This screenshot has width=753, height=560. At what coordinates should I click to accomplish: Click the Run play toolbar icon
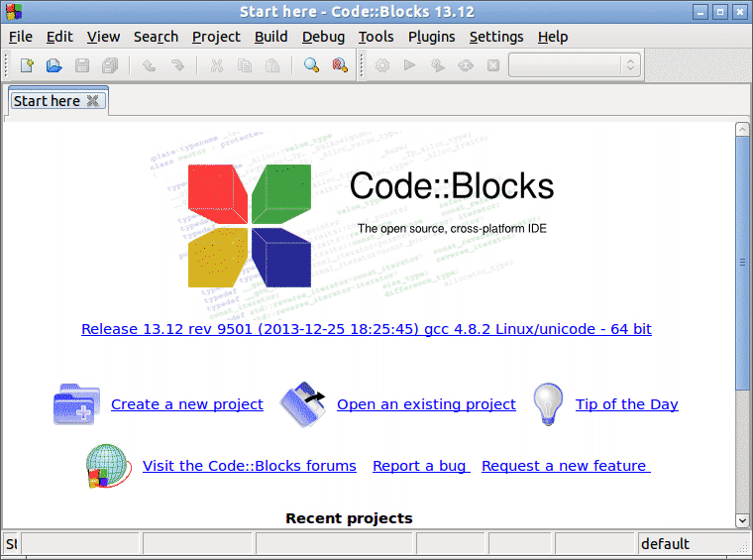pyautogui.click(x=409, y=65)
